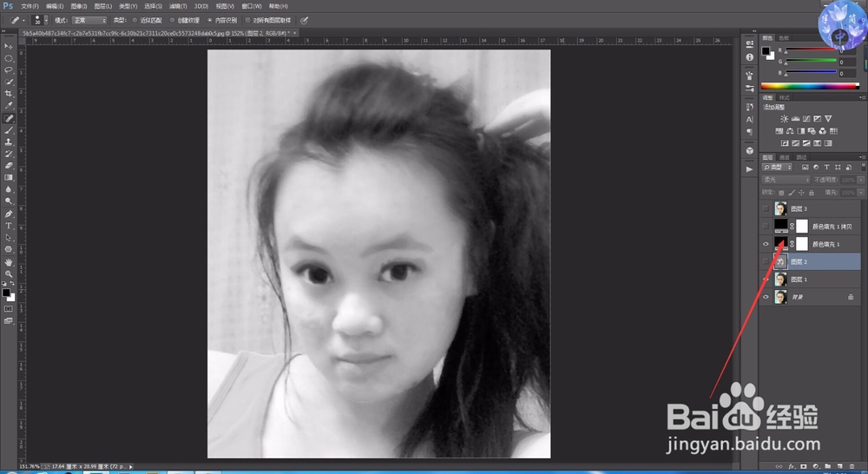868x474 pixels.
Task: Enable 对所有图层取样 checkbox
Action: 247,21
